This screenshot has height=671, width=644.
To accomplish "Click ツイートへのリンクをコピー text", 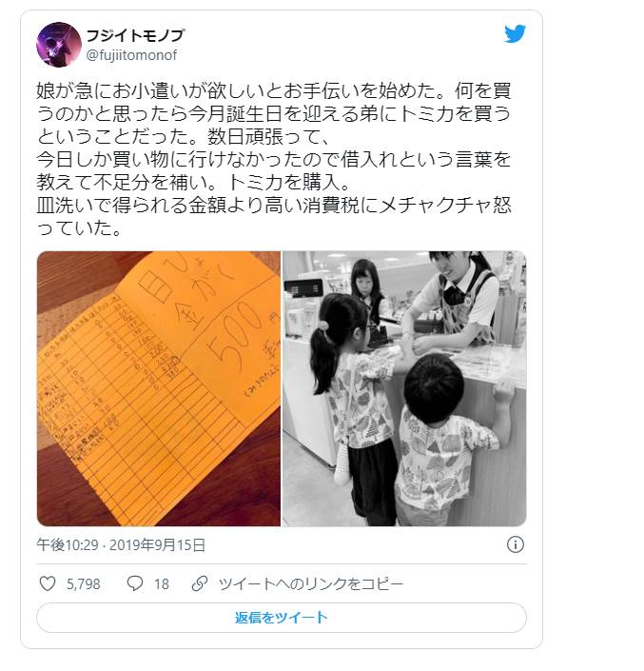I will coord(311,584).
